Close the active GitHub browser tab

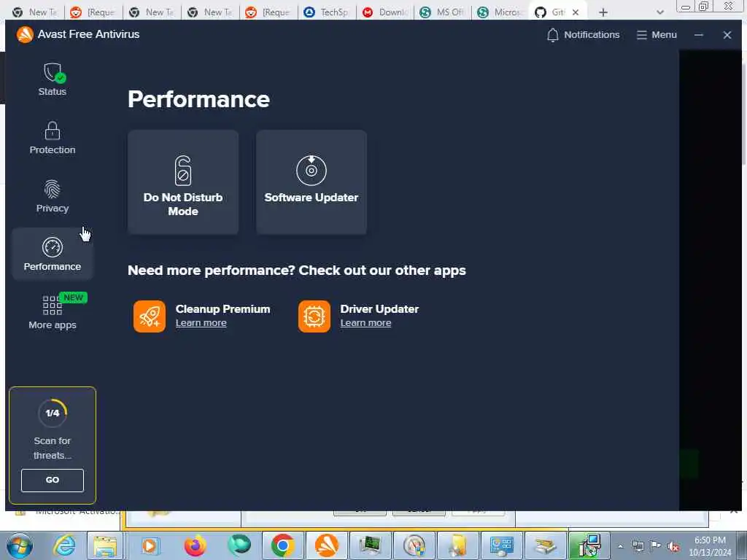point(576,12)
